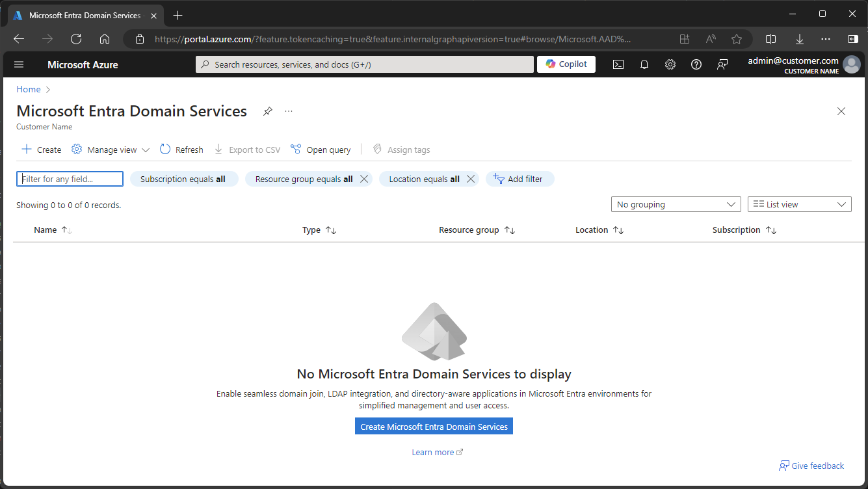This screenshot has height=489, width=868.
Task: Click Assign tags
Action: coord(401,150)
